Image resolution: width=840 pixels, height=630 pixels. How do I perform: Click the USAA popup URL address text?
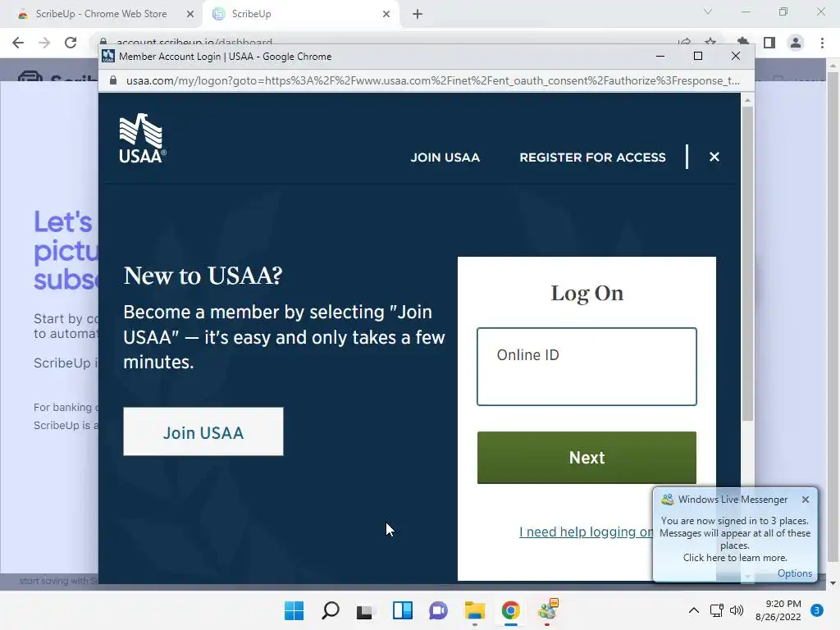pos(433,81)
